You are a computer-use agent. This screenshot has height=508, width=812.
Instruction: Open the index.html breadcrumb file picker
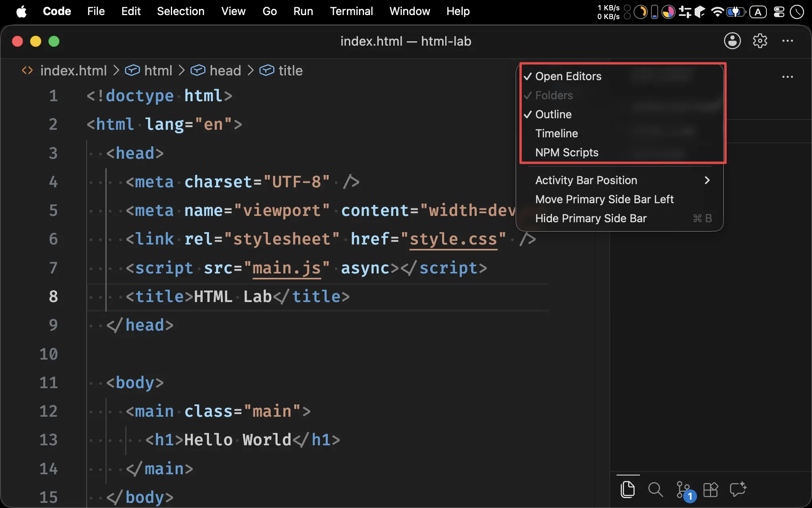73,71
